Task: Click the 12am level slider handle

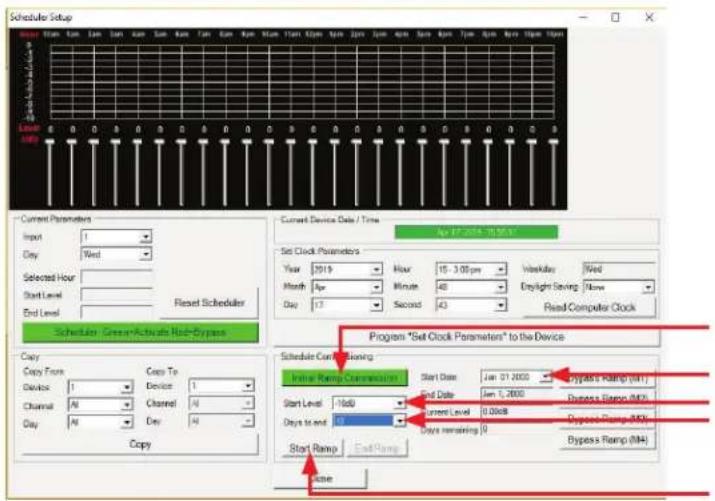Action: (50, 143)
